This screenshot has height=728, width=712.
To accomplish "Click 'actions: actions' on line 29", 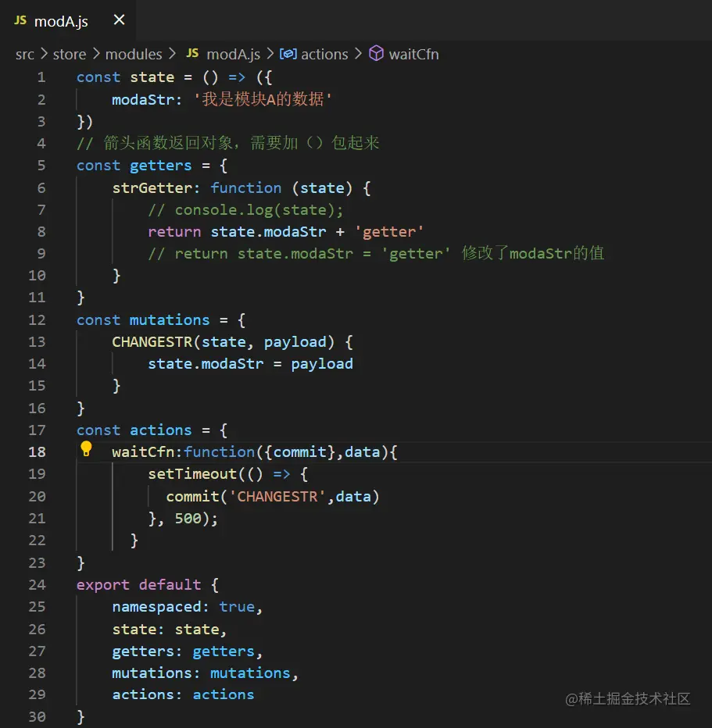I will 183,694.
